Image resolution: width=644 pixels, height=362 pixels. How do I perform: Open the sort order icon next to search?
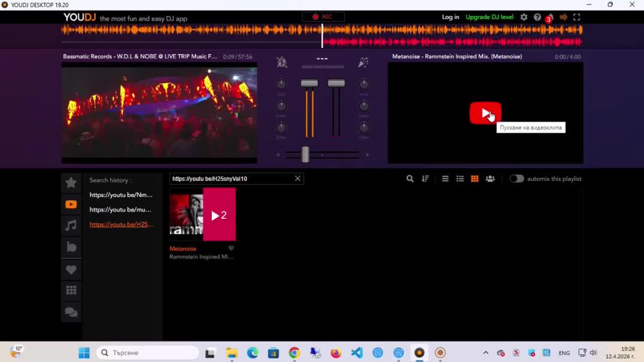coord(426,178)
